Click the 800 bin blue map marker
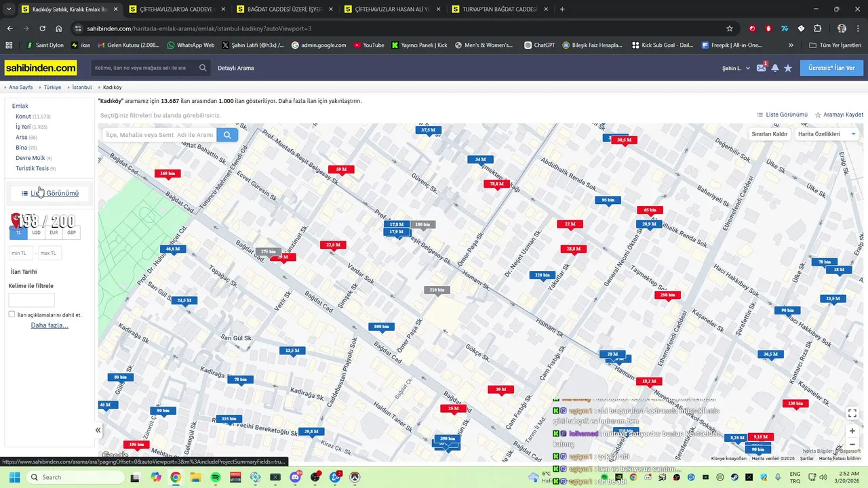Viewport: 868px width, 488px height. click(382, 327)
